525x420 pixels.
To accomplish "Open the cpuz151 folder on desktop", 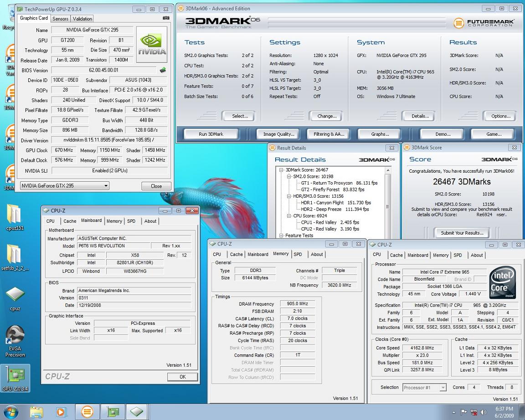I will click(x=15, y=218).
